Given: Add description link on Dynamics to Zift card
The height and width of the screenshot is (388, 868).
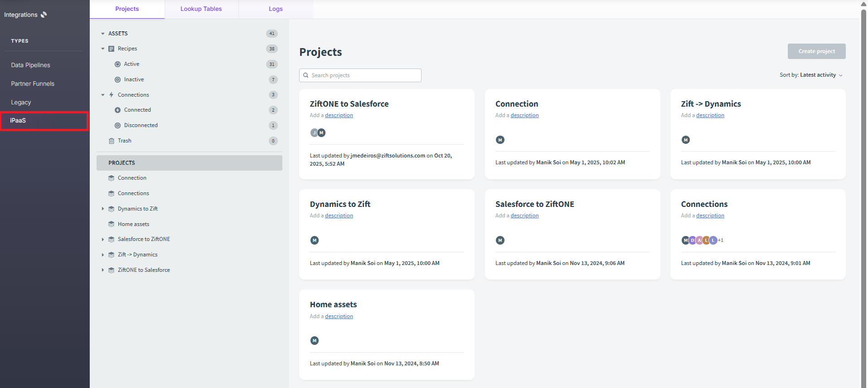Looking at the screenshot, I should tap(339, 216).
